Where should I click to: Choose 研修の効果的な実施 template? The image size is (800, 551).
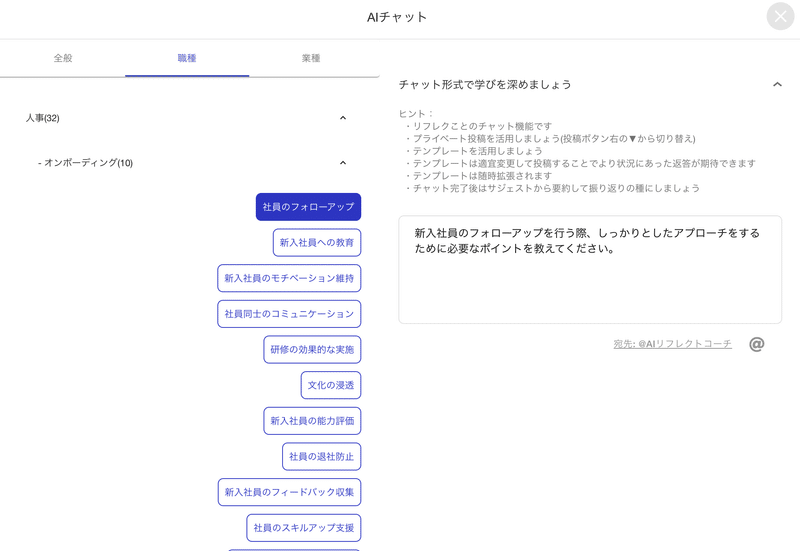click(x=312, y=349)
